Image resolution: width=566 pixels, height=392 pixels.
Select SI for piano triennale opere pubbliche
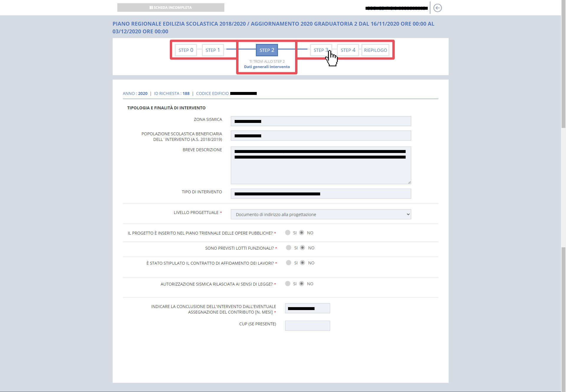288,233
